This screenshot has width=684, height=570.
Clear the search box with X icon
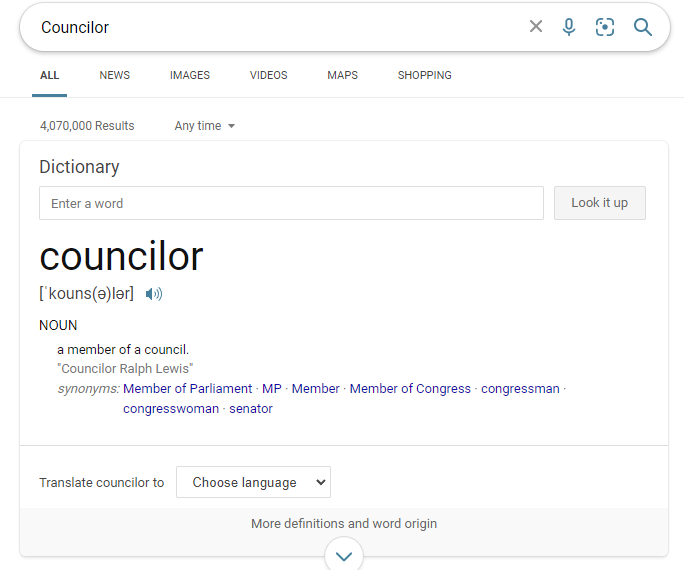[x=536, y=27]
